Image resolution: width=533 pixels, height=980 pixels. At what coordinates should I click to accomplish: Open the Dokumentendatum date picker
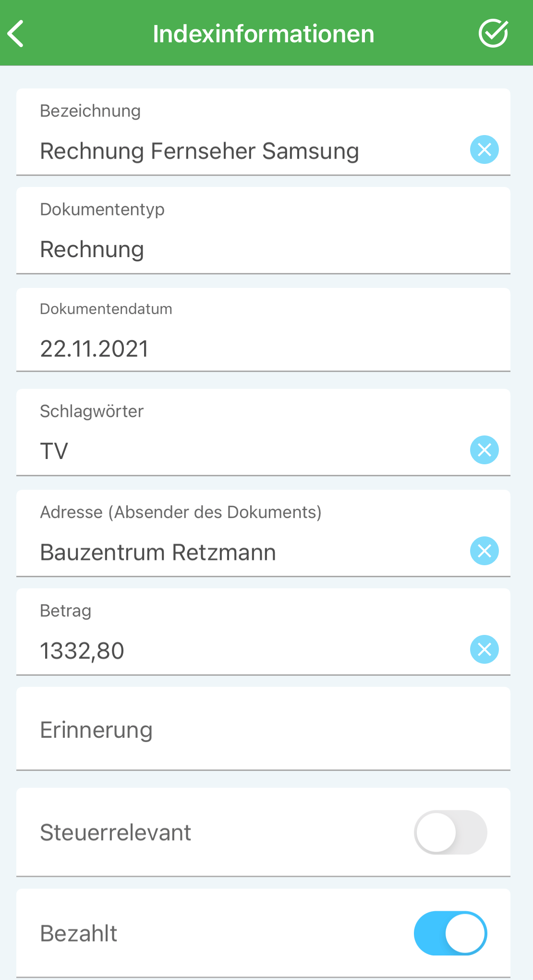(x=263, y=330)
